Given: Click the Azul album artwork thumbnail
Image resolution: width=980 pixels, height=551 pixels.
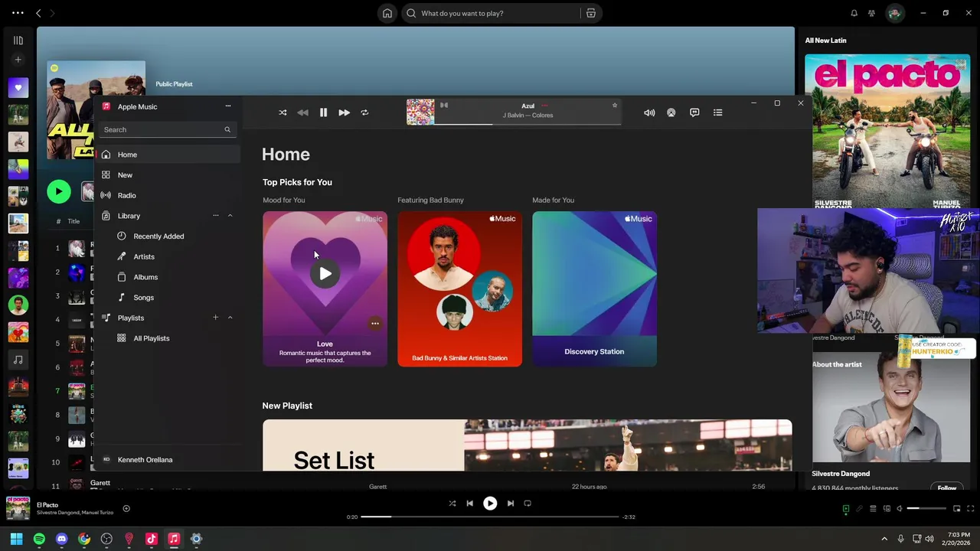Looking at the screenshot, I should click(x=420, y=112).
